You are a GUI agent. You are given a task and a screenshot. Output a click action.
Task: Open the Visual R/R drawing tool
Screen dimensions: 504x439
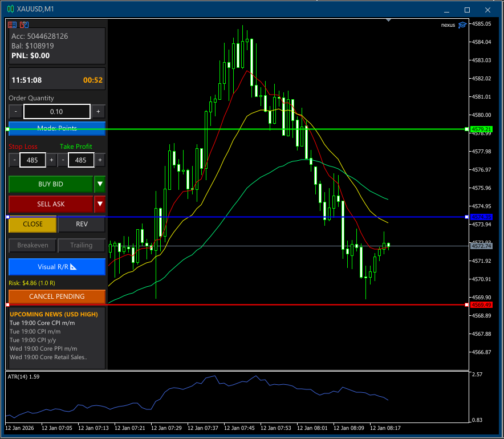tap(56, 267)
